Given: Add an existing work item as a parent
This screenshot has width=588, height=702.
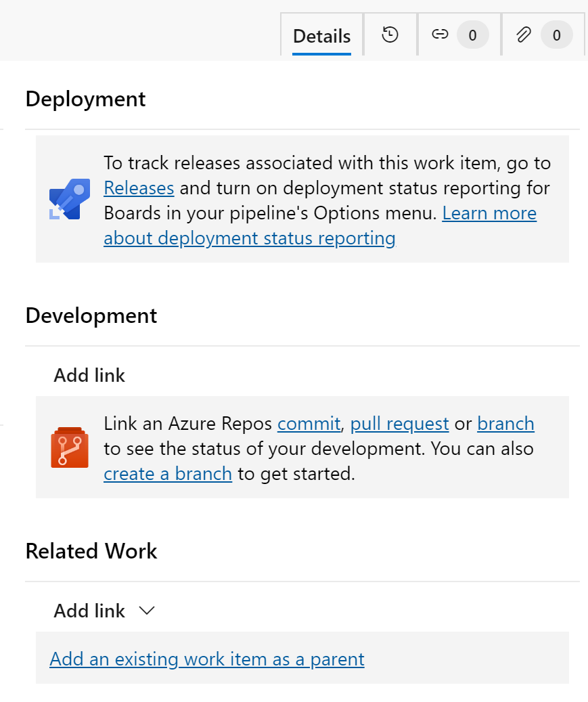Looking at the screenshot, I should tap(207, 659).
